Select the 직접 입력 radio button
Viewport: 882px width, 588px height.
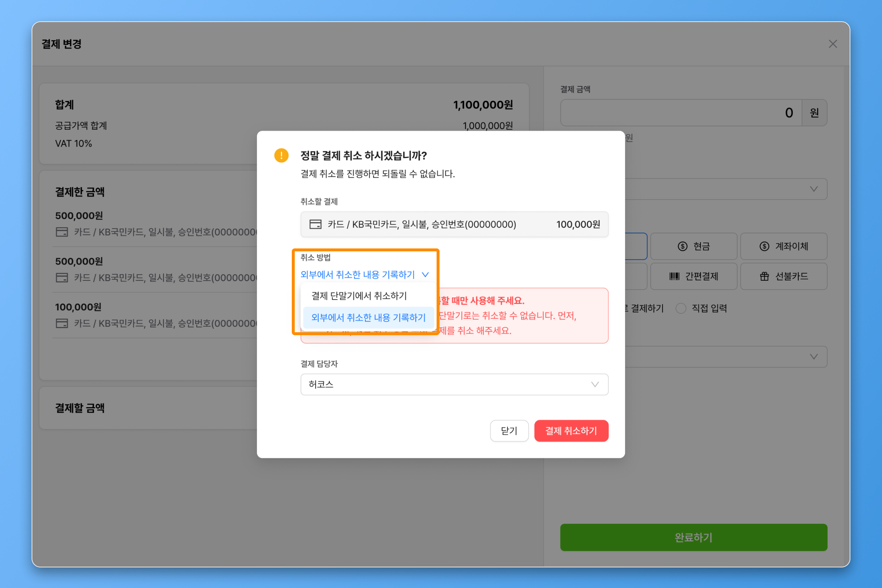click(x=681, y=308)
